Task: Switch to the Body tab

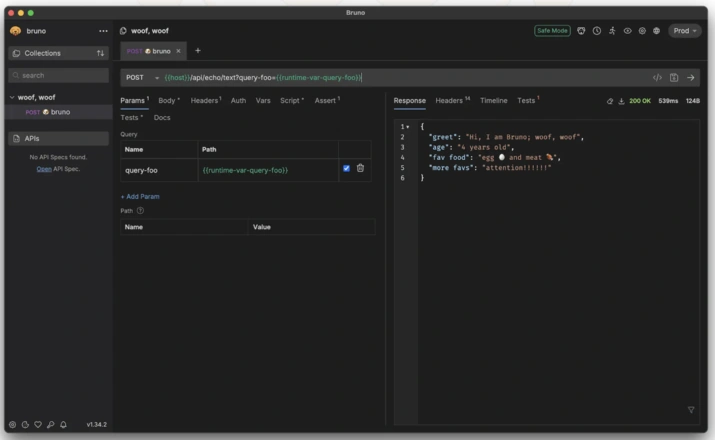Action: click(169, 101)
